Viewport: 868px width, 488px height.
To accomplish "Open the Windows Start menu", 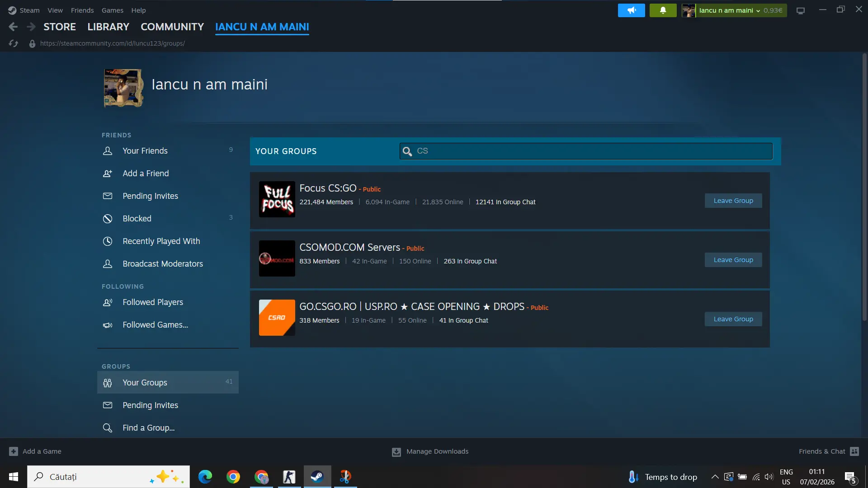I will 14,477.
